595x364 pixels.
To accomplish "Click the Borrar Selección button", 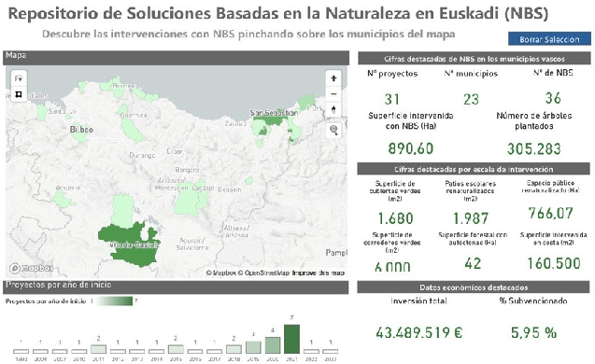I will tap(549, 39).
